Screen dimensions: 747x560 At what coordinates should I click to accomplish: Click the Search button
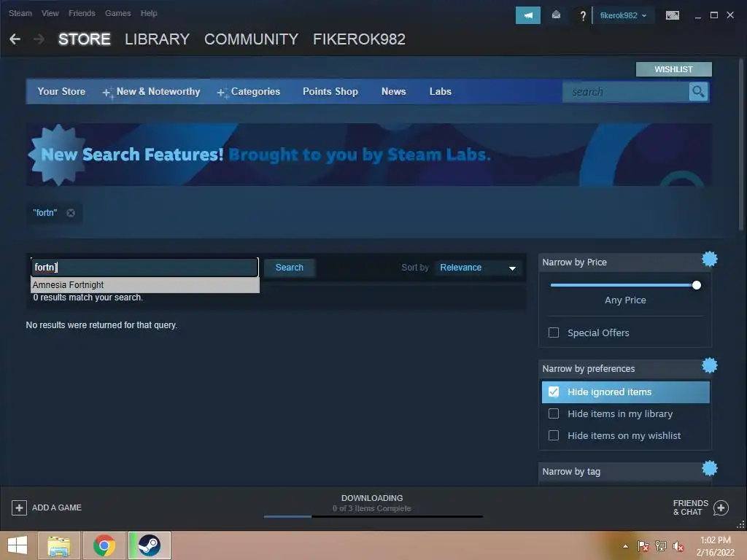tap(289, 268)
